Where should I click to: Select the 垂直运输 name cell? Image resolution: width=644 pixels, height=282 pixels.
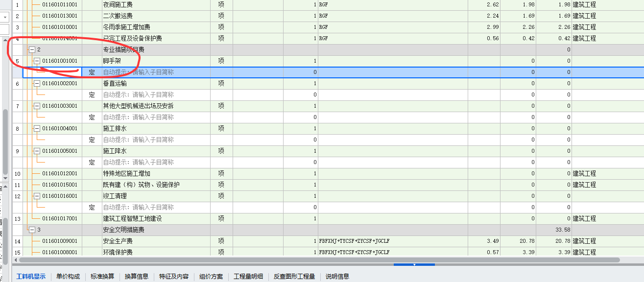coord(156,83)
